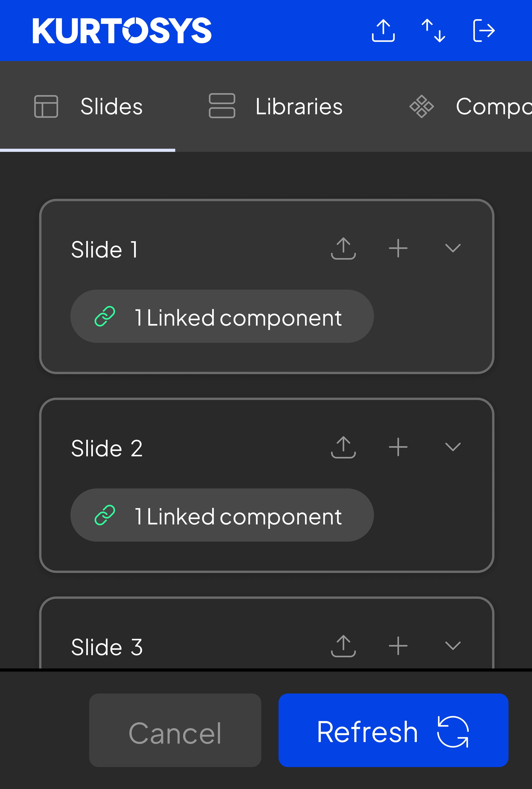Open Slide 1's linked component pill
Viewport: 532px width, 789px height.
222,317
